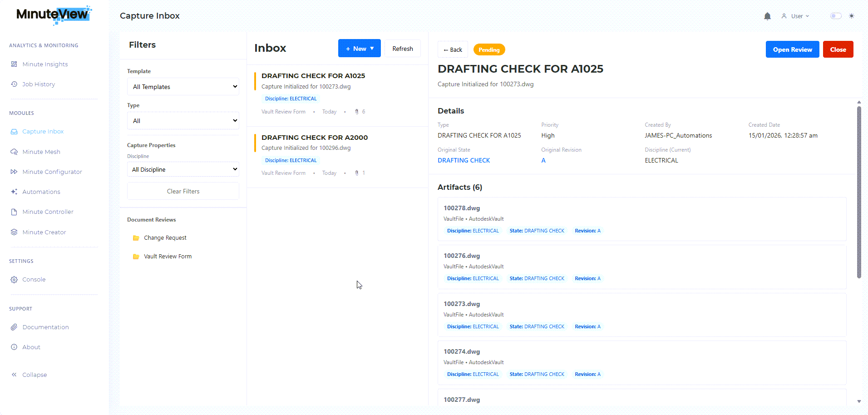The width and height of the screenshot is (868, 415).
Task: Select the DRAFTING CHECK FOR A2000 inbox item
Action: (315, 138)
